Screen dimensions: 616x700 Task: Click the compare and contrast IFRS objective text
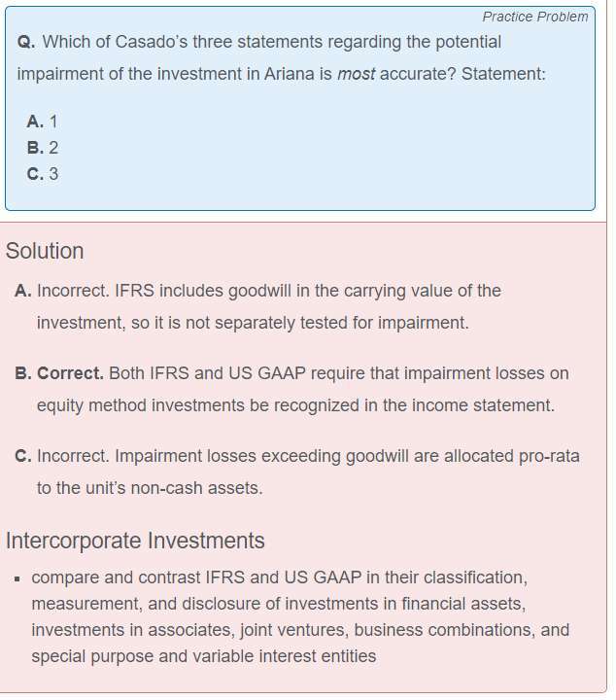(x=300, y=616)
